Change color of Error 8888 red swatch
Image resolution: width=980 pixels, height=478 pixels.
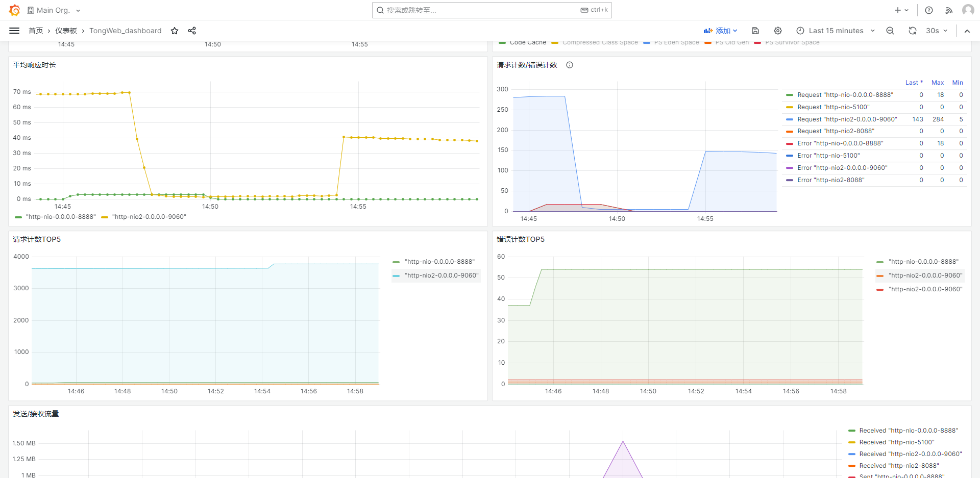click(790, 143)
